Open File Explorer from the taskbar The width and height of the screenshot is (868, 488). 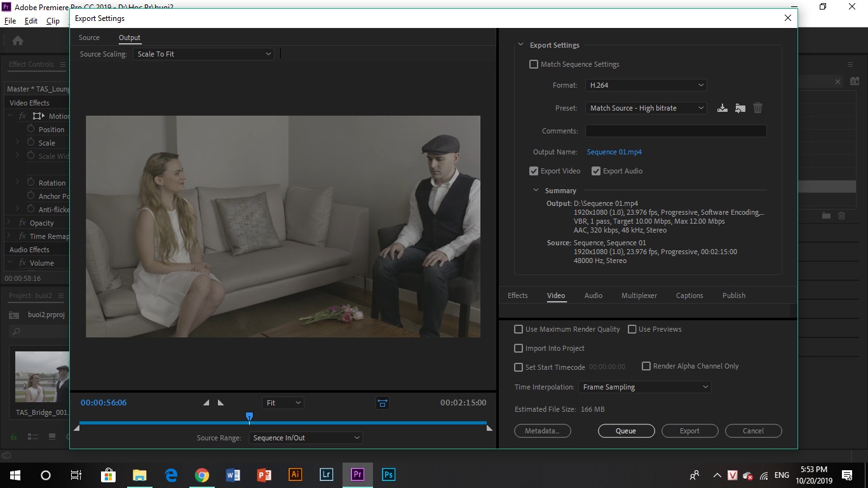[x=140, y=475]
